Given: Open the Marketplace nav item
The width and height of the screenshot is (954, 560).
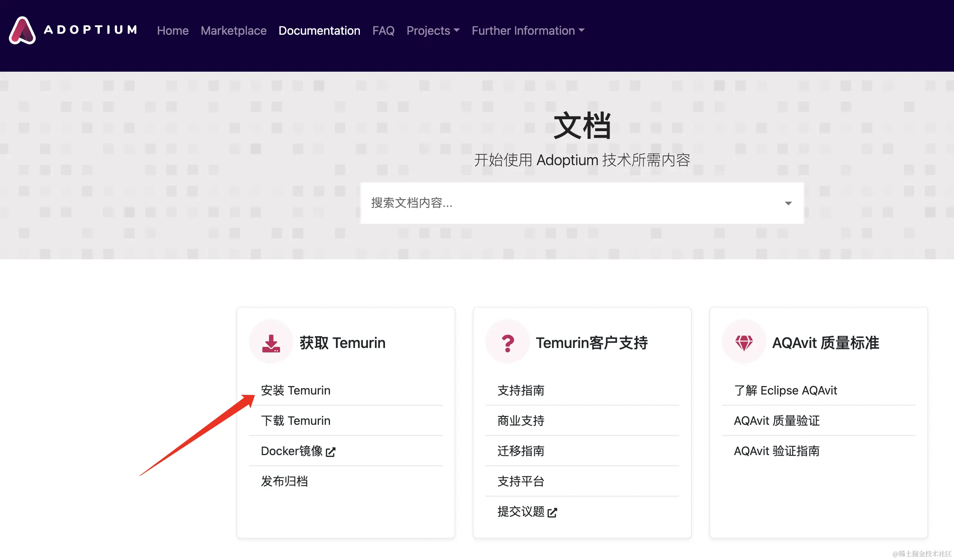Looking at the screenshot, I should [234, 31].
